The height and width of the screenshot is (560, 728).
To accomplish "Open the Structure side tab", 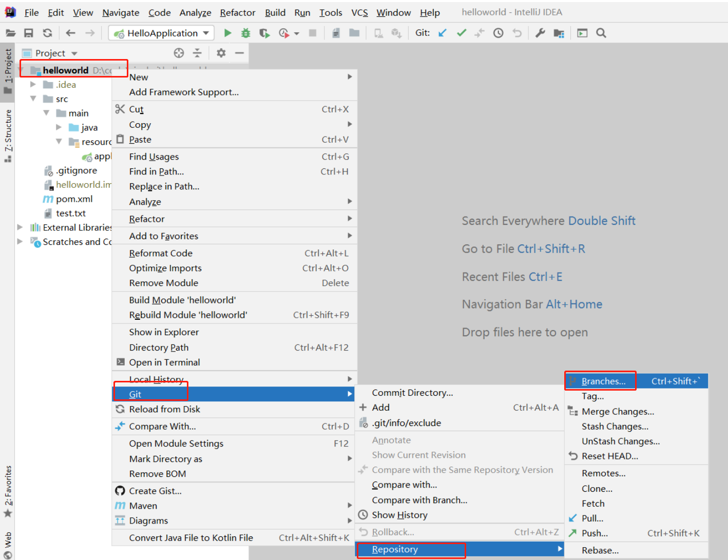I will 8,136.
